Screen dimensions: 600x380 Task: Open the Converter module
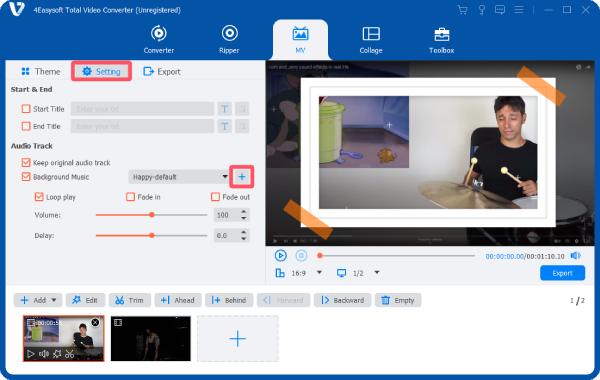pyautogui.click(x=158, y=39)
